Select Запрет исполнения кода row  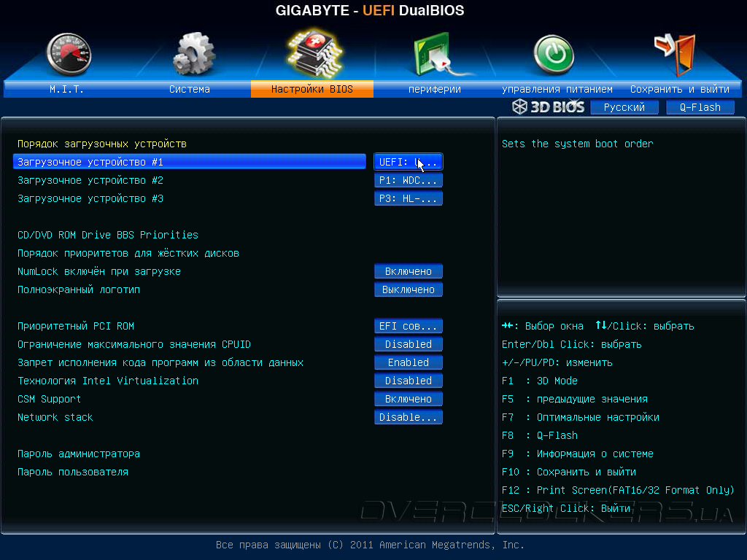pos(160,362)
